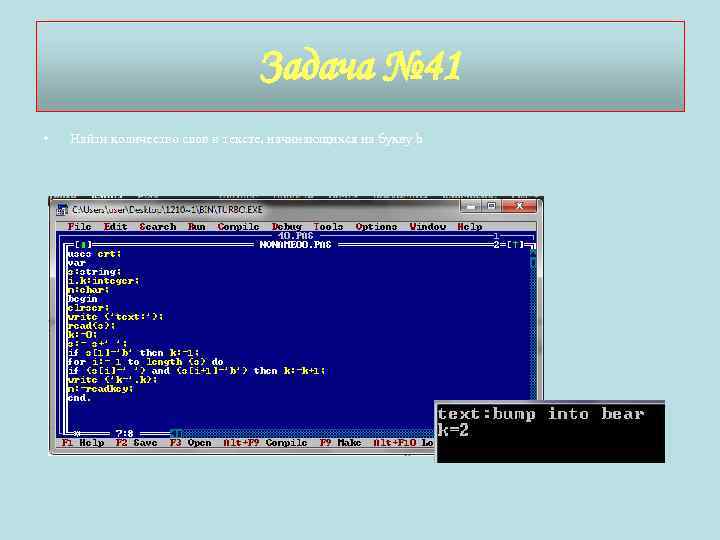Image resolution: width=720 pixels, height=540 pixels.
Task: Click the editor window close box [■]
Action: pyautogui.click(x=83, y=245)
